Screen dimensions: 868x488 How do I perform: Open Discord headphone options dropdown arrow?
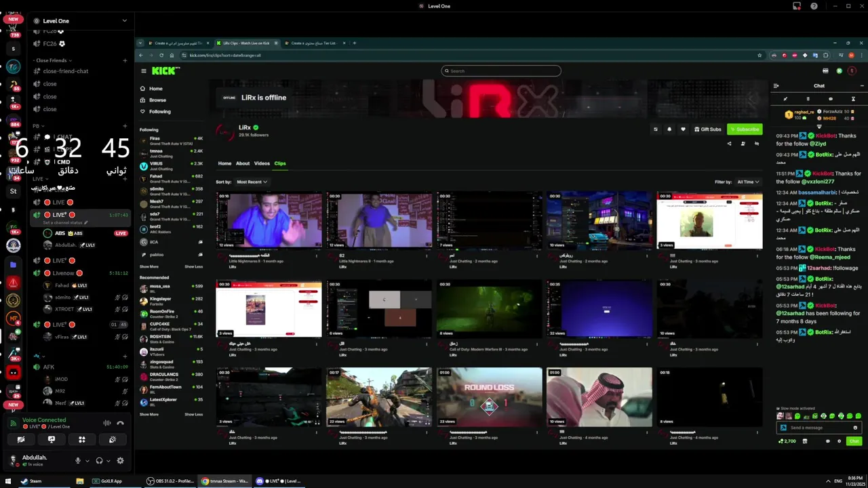pos(108,461)
